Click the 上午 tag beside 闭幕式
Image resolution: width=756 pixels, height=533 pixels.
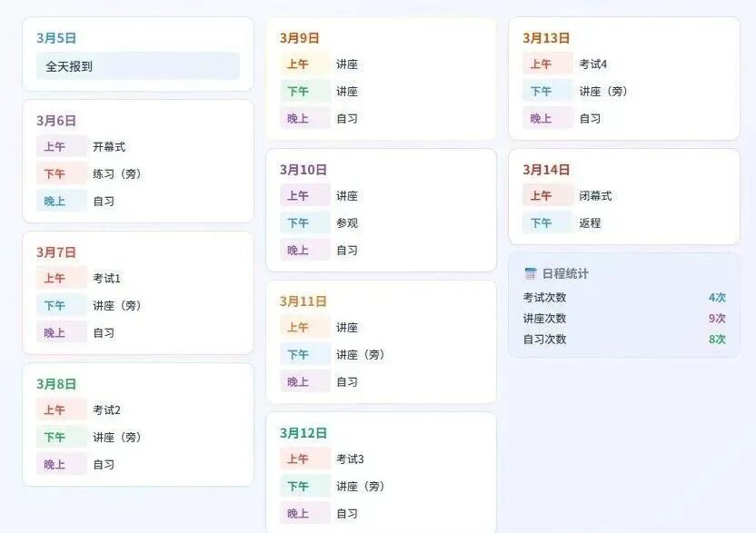[541, 196]
